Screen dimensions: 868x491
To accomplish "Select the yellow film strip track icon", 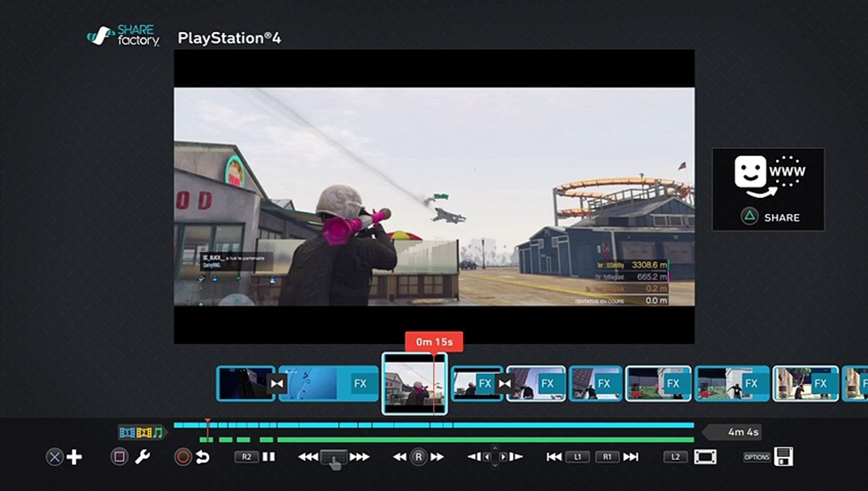I will 143,432.
